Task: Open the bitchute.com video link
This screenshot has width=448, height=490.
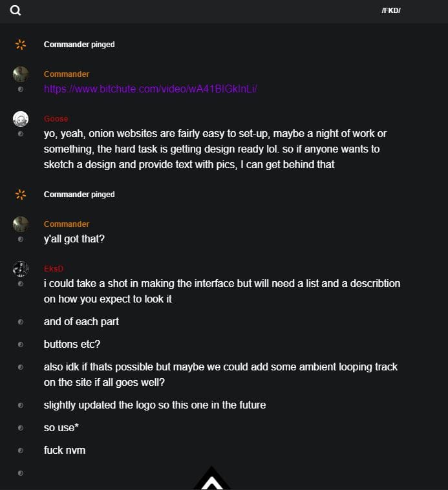Action: (x=151, y=89)
